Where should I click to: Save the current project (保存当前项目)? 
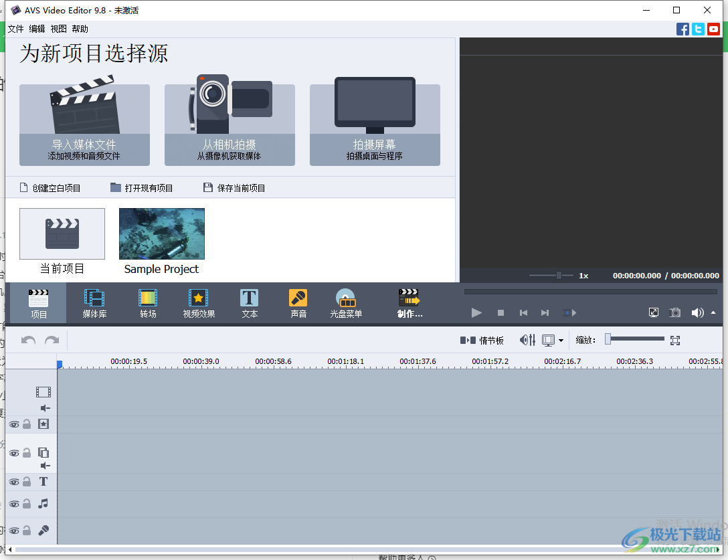click(234, 187)
